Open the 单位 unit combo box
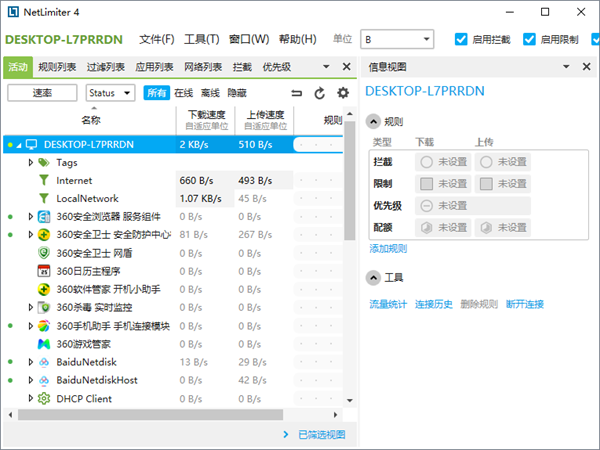This screenshot has height=450, width=600. (397, 40)
